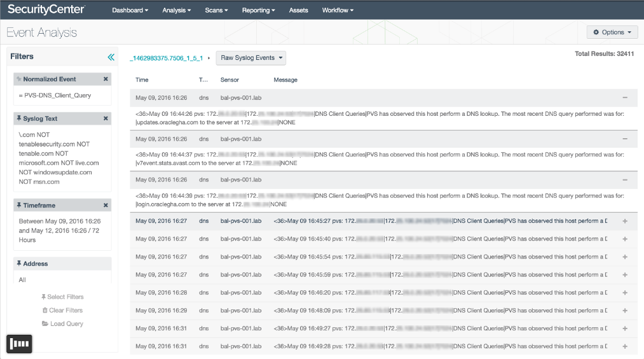644x359 pixels.
Task: Click the pin icon beside Address
Action: (x=19, y=264)
